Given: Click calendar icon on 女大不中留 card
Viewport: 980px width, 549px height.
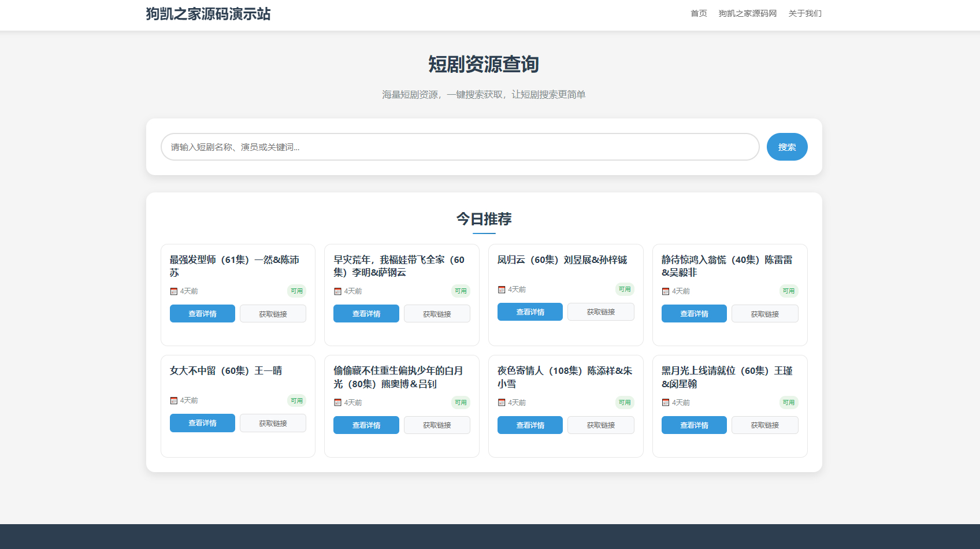Looking at the screenshot, I should pyautogui.click(x=173, y=400).
